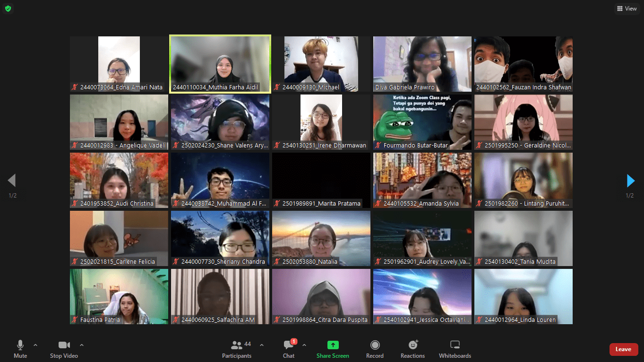Start recording with the Record icon
This screenshot has width=644, height=362.
(375, 349)
